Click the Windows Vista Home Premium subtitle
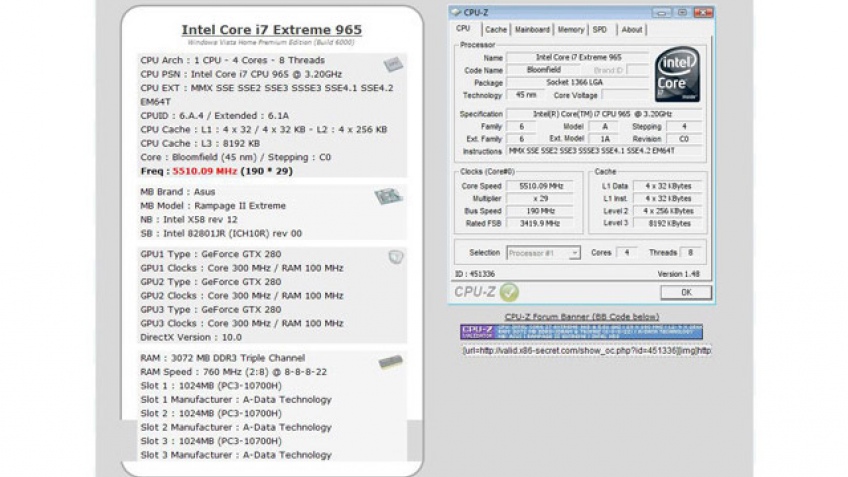 [x=271, y=42]
